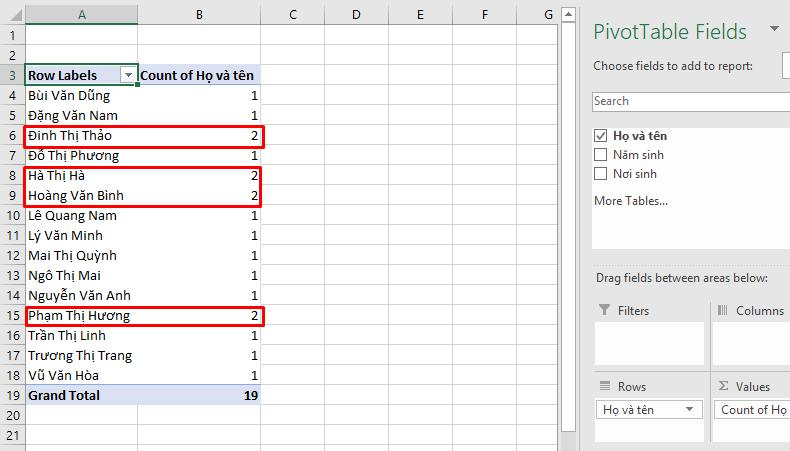This screenshot has height=451, width=790.
Task: Select row 1 header
Action: pos(13,35)
